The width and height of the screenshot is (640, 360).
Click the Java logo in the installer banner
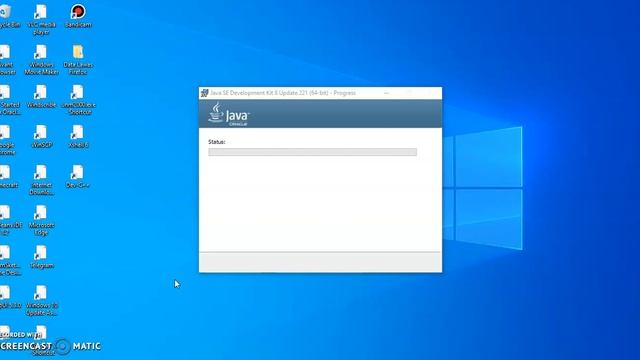tap(228, 113)
